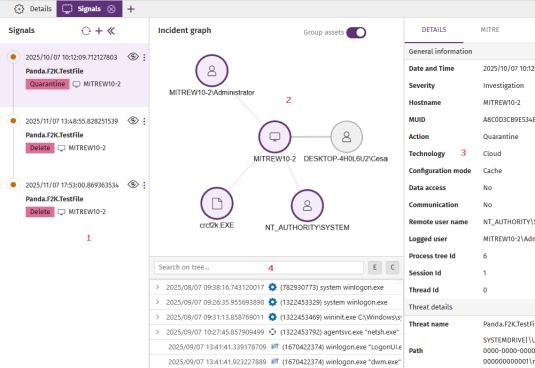
Task: Select the NT_AUTHORITY\SYSTEM user node
Action: tap(307, 206)
